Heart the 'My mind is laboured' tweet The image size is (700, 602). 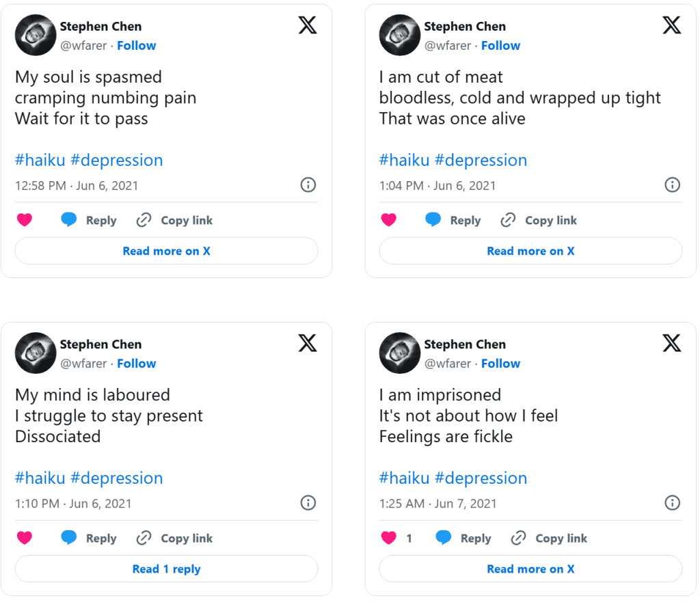pos(25,538)
